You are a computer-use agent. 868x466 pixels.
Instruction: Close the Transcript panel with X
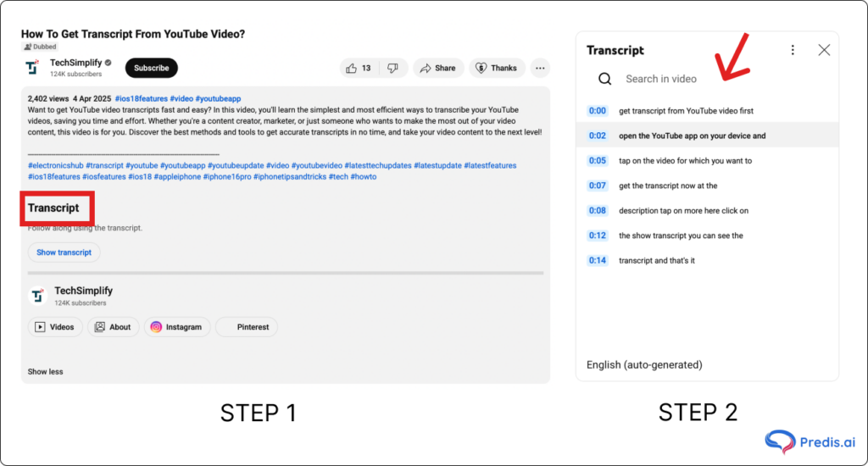[824, 50]
